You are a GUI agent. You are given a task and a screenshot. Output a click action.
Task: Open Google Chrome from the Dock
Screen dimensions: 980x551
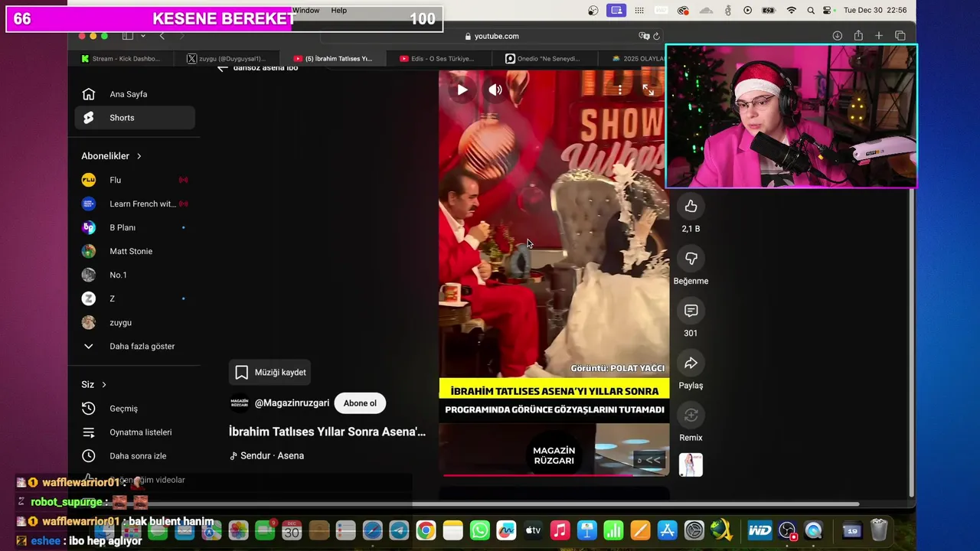tap(426, 530)
